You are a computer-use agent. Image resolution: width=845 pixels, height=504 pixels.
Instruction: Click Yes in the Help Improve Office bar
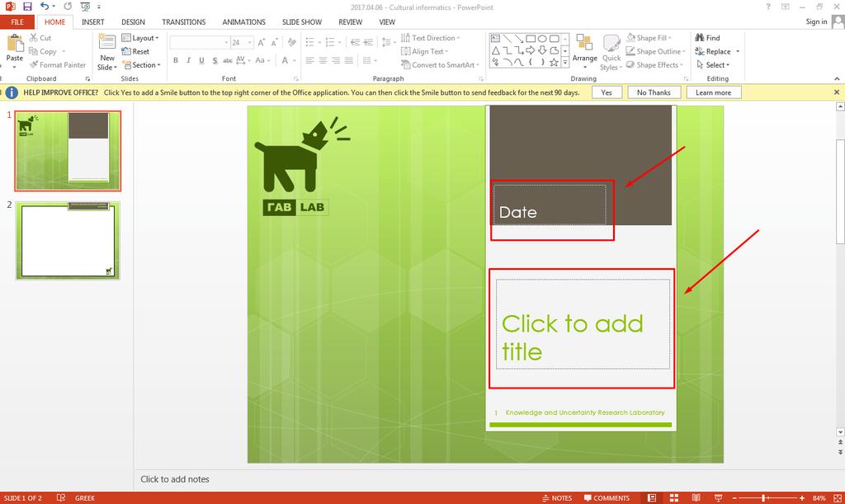point(607,92)
